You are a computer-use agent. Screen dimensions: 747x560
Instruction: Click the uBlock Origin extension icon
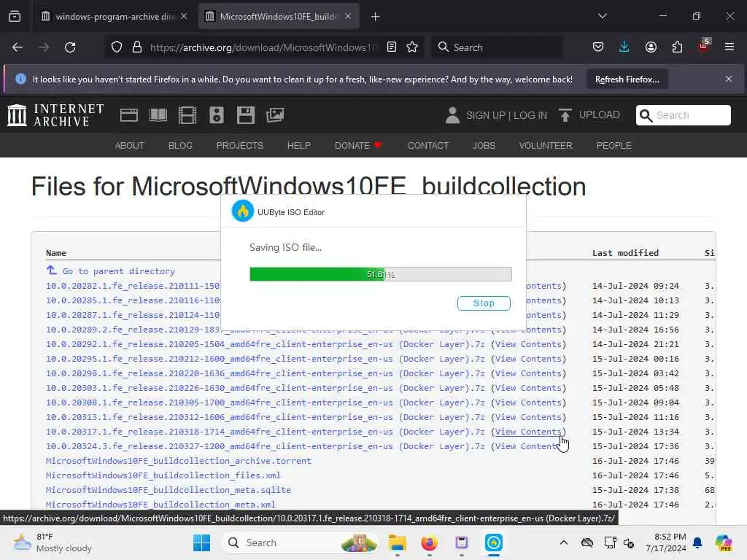coord(704,46)
